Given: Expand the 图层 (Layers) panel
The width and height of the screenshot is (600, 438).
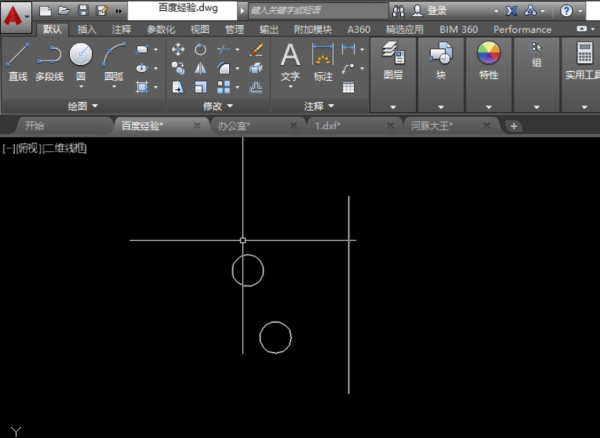Looking at the screenshot, I should [x=393, y=107].
